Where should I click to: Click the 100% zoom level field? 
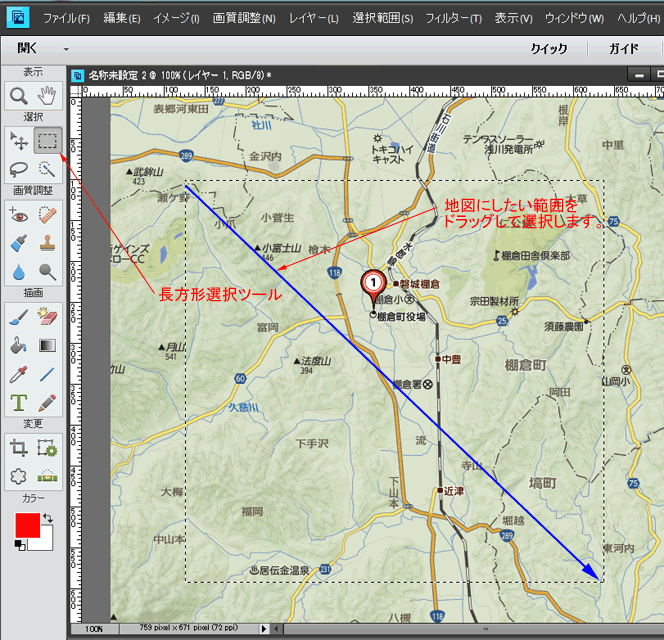[x=94, y=629]
